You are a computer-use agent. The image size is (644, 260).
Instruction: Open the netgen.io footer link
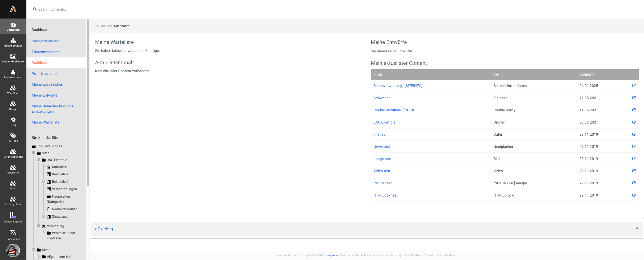[x=332, y=255]
